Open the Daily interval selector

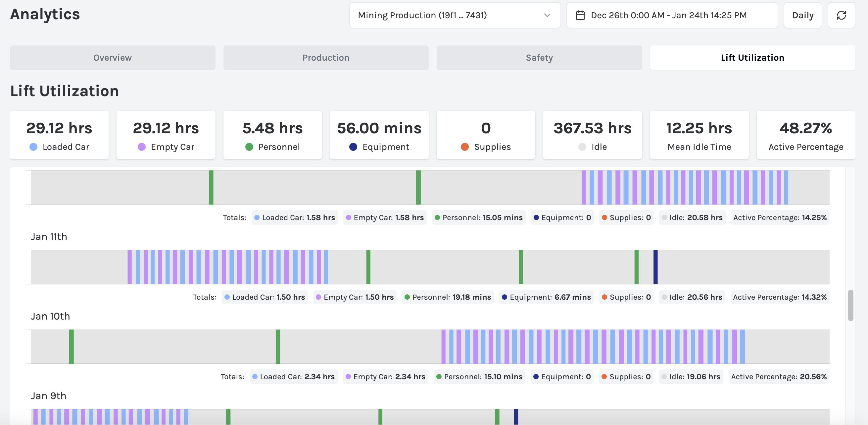point(802,15)
